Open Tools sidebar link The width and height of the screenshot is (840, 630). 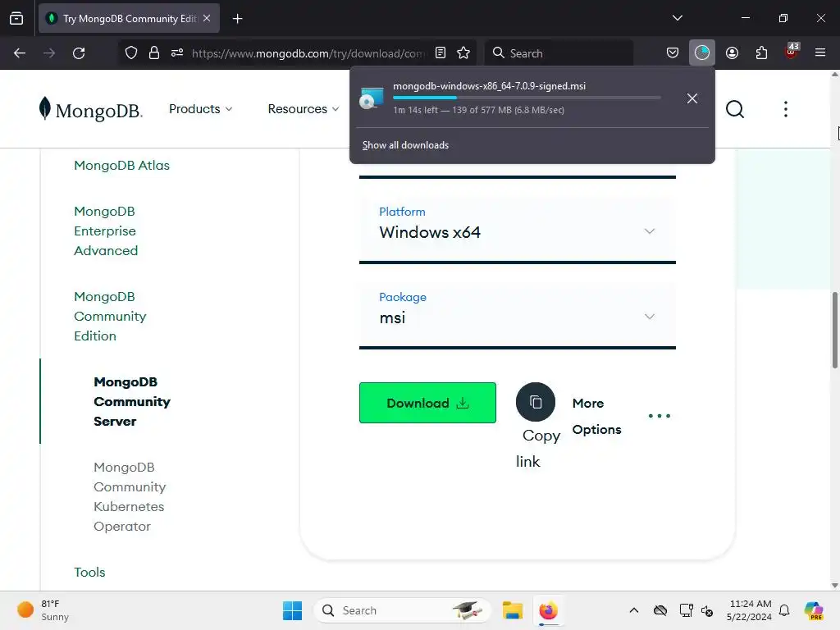point(89,572)
